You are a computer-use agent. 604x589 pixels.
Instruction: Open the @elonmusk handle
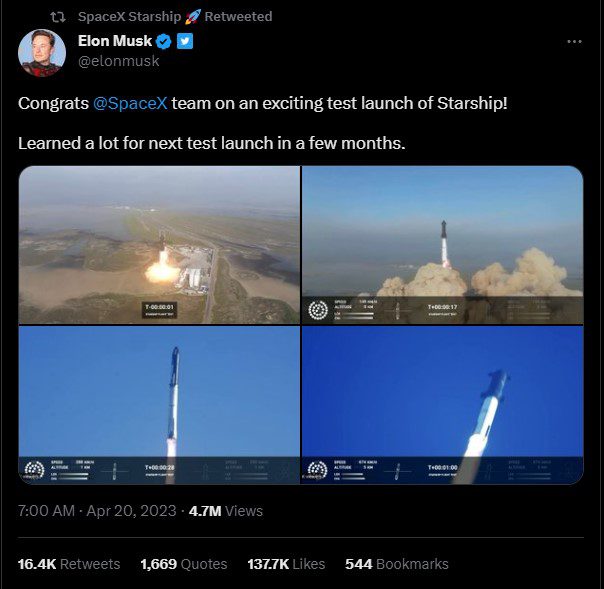click(118, 61)
